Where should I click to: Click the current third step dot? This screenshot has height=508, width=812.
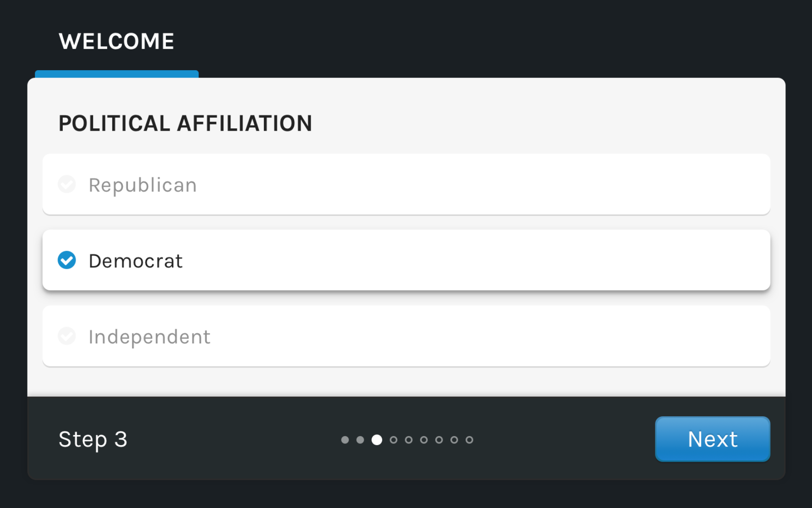377,440
